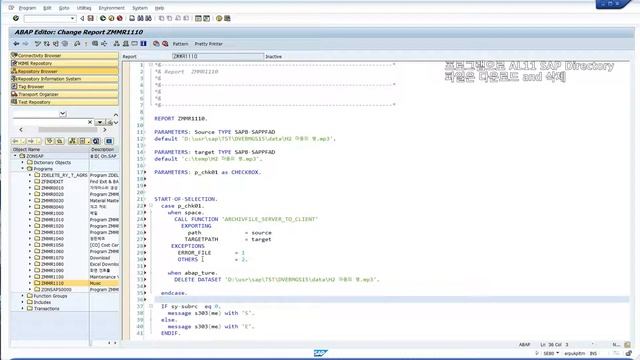Viewport: 640px width, 360px height.
Task: Expand the Transactions folder
Action: 23,309
